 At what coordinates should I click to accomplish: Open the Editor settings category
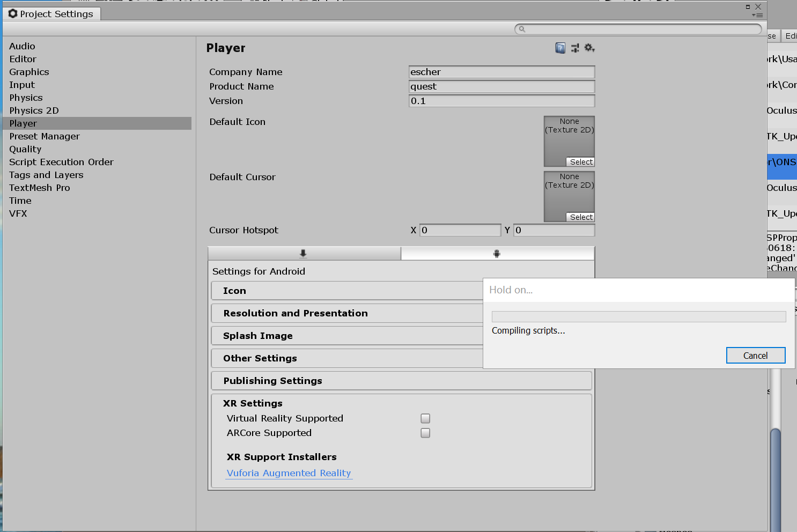coord(97,59)
